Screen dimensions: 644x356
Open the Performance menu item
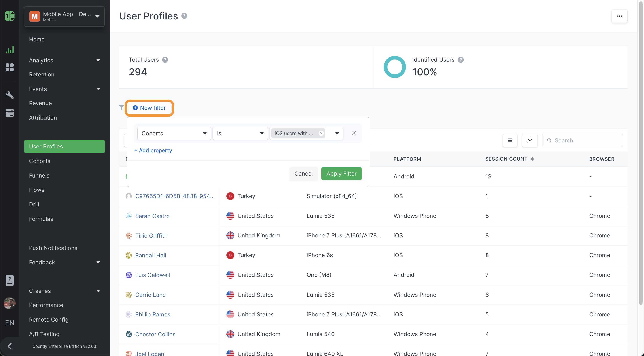(x=46, y=305)
